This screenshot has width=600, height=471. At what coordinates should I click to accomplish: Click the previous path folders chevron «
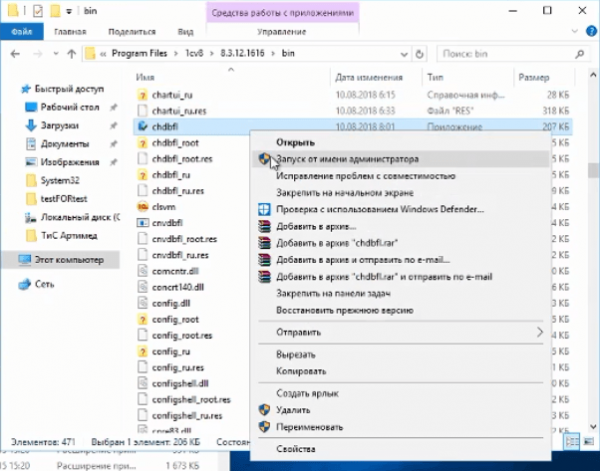(103, 54)
